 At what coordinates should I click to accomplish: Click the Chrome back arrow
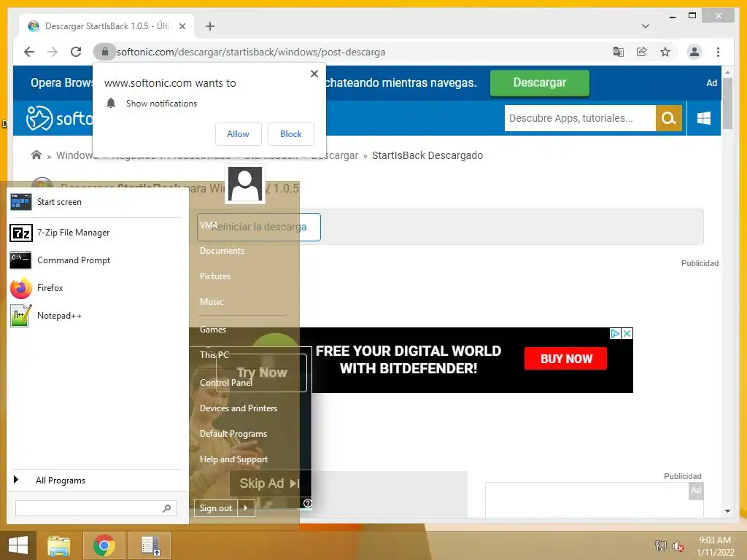pos(29,52)
